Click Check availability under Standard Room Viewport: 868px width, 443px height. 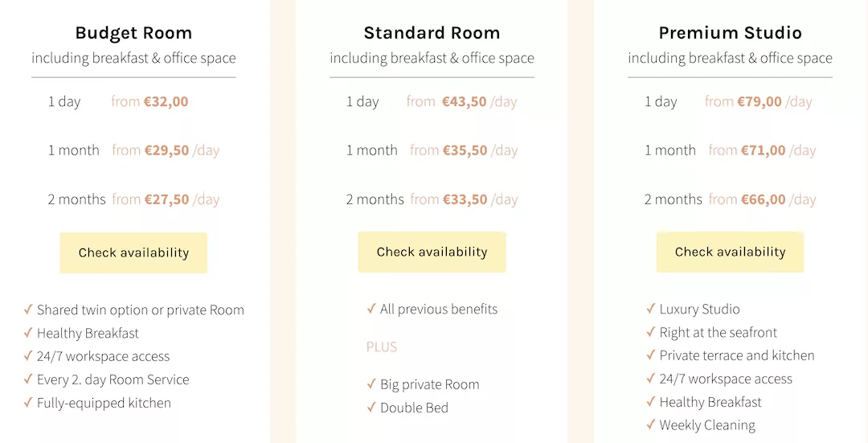pyautogui.click(x=432, y=252)
